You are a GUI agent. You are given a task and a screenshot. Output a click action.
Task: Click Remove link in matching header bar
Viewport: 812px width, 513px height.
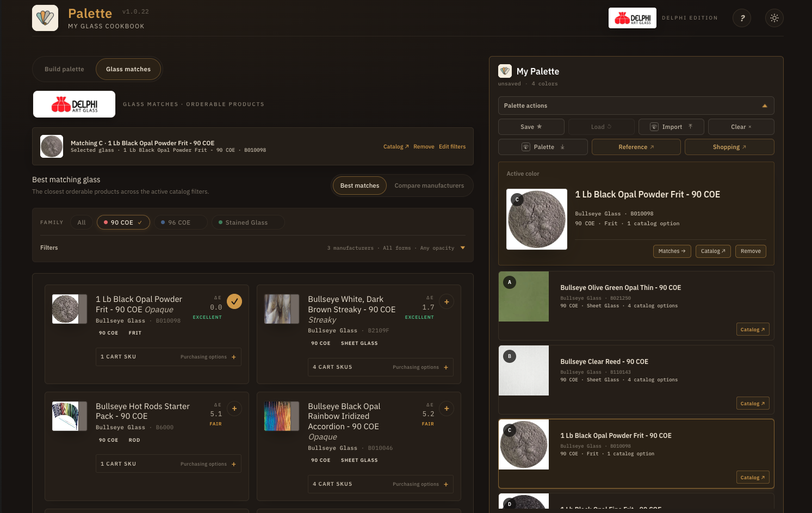[424, 147]
